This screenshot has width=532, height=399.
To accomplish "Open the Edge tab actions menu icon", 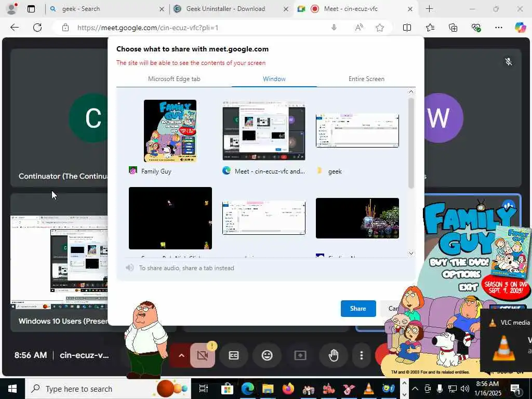I will pyautogui.click(x=31, y=9).
